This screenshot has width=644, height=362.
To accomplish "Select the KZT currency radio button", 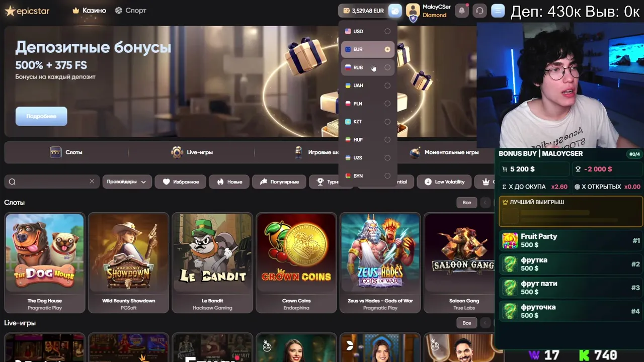I will click(387, 122).
